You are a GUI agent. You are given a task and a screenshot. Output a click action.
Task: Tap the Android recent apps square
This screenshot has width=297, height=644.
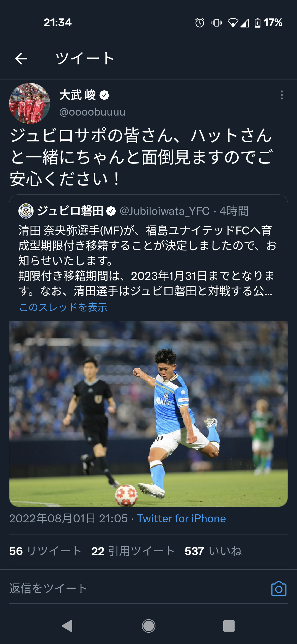pyautogui.click(x=229, y=626)
